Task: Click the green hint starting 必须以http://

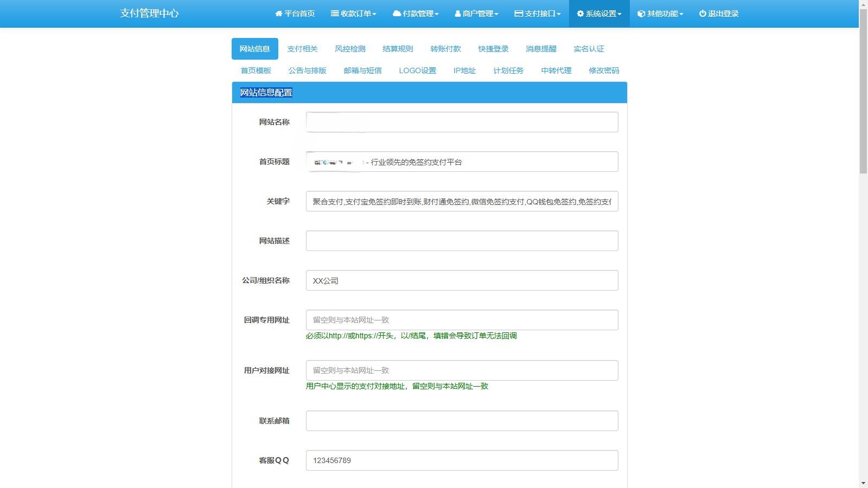Action: coord(411,336)
